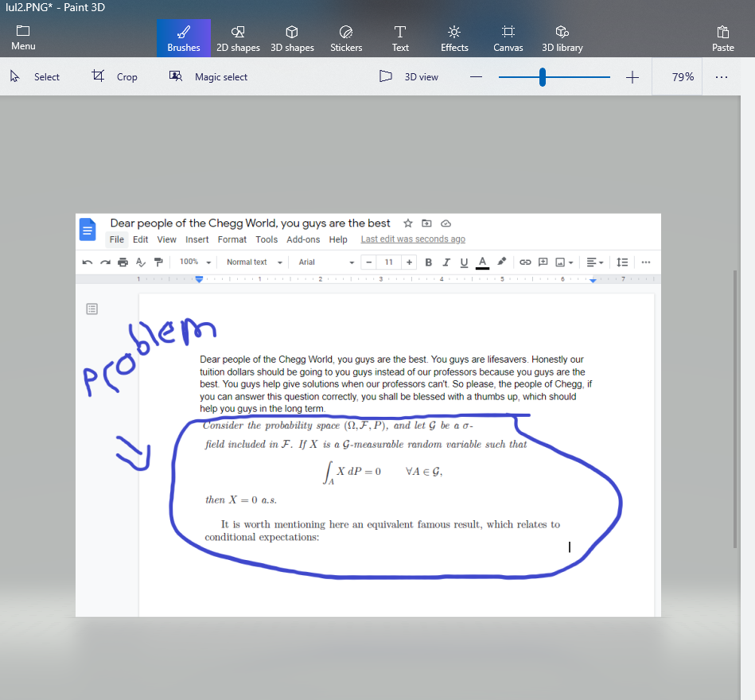Viewport: 755px width, 700px height.
Task: Open the 2D shapes tab
Action: [238, 38]
